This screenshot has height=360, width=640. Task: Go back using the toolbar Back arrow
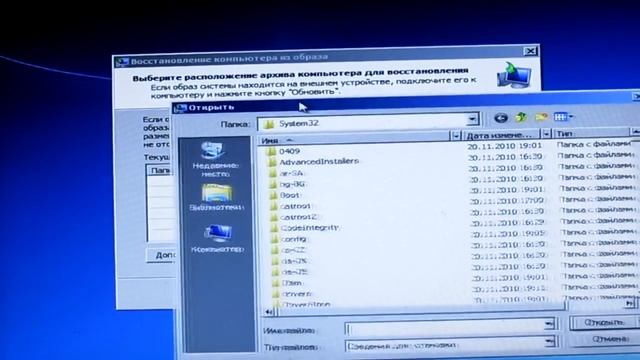point(501,118)
